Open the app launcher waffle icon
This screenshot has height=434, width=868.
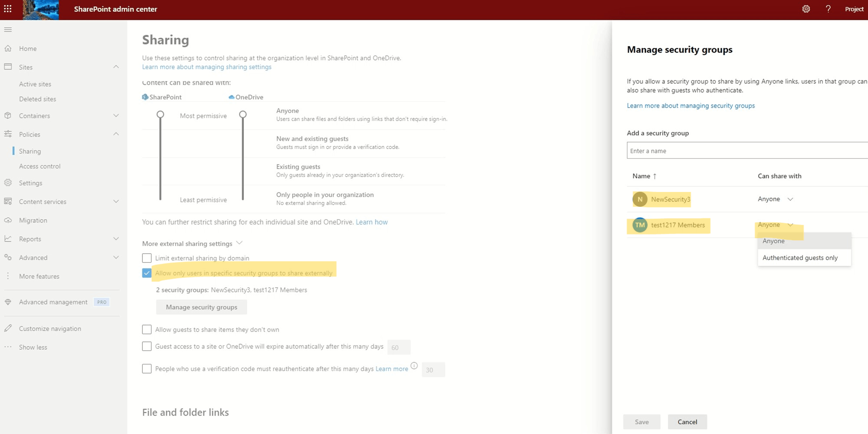(8, 9)
